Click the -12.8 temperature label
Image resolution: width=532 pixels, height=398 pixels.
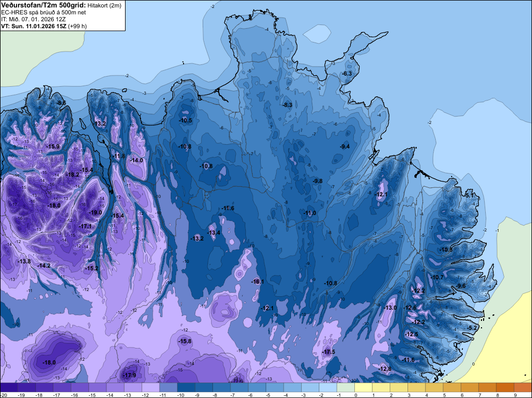385,369
